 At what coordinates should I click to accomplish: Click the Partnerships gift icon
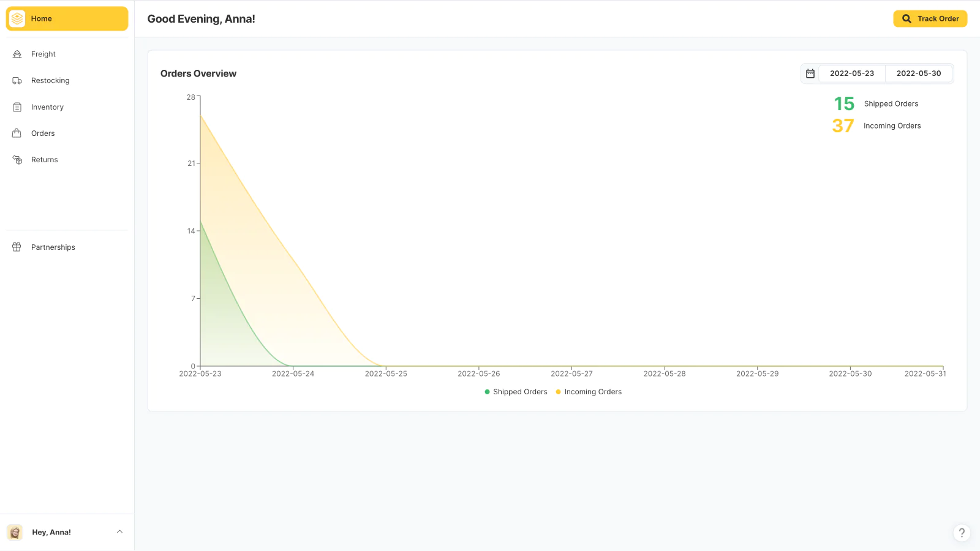click(17, 247)
